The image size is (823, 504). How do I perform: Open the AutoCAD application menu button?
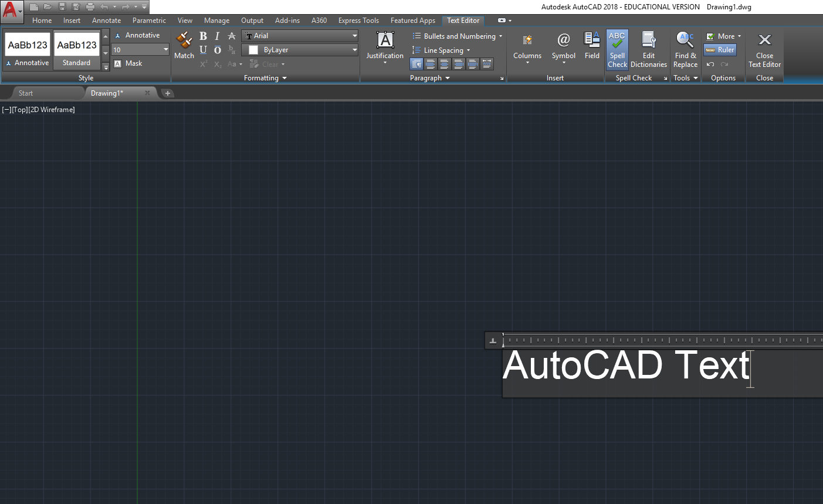pyautogui.click(x=12, y=11)
